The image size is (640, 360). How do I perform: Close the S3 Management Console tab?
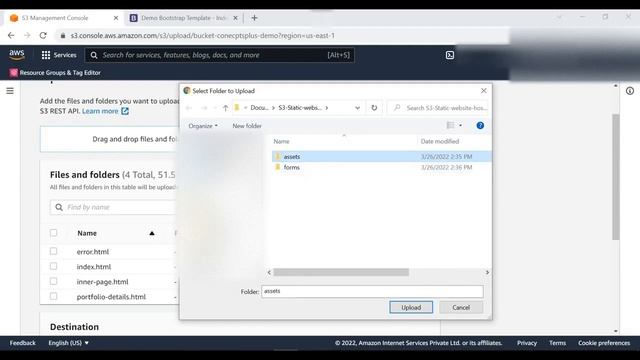pyautogui.click(x=116, y=18)
